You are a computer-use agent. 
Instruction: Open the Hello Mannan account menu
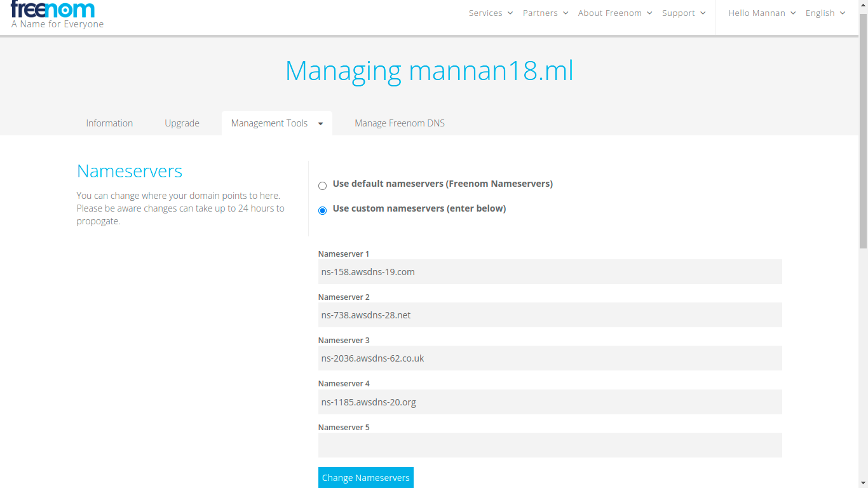tap(757, 13)
